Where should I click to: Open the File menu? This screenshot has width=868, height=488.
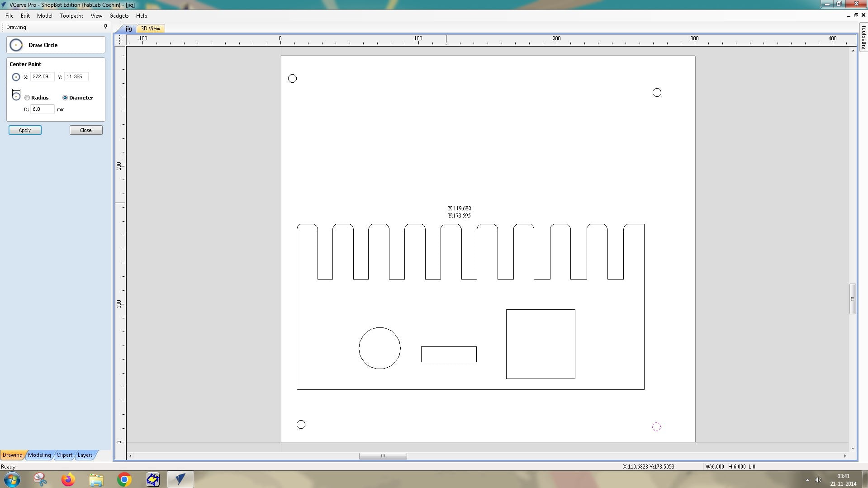click(9, 16)
